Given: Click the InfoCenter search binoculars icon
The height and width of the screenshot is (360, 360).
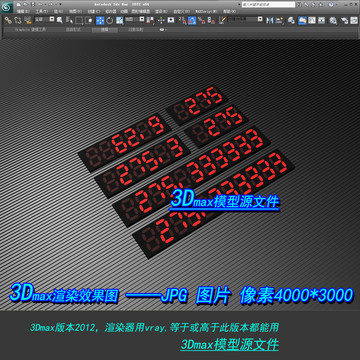Looking at the screenshot, I should (299, 4).
